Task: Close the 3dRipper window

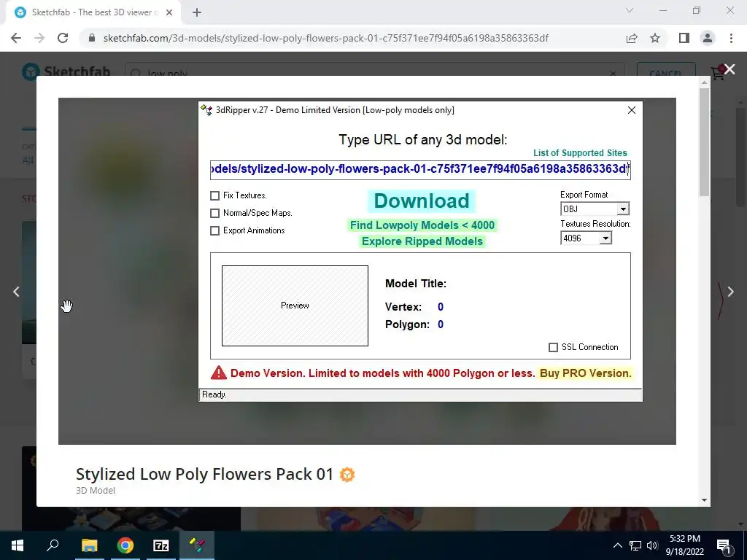Action: [x=632, y=110]
